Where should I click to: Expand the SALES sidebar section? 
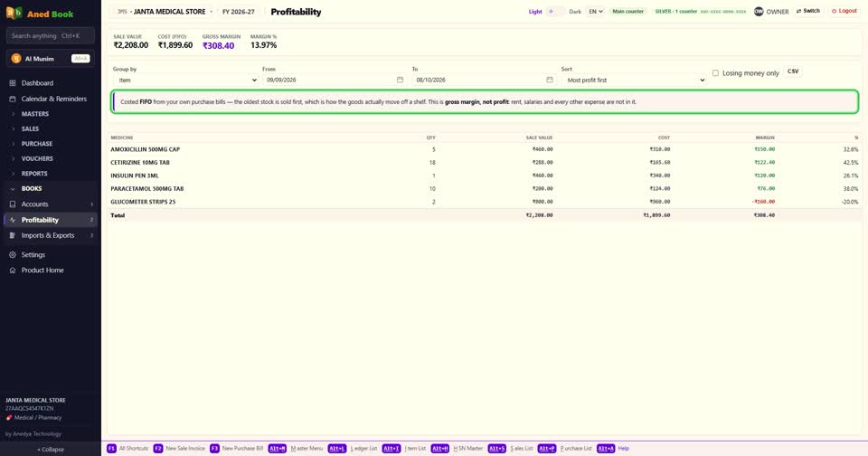click(50, 128)
